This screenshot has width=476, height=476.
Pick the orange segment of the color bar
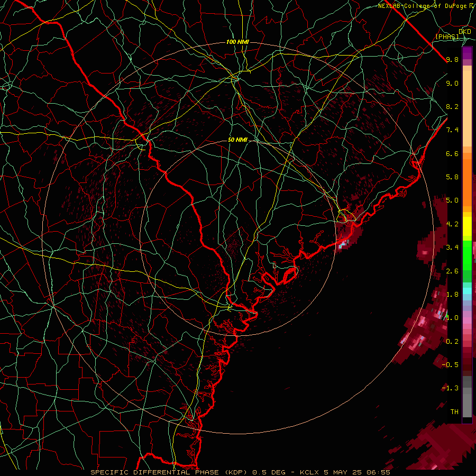(x=467, y=182)
